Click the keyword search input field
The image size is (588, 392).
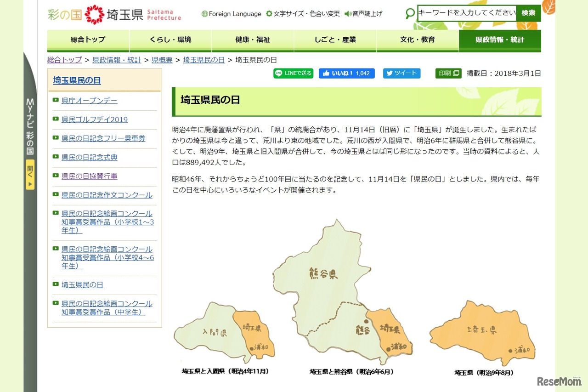point(465,13)
